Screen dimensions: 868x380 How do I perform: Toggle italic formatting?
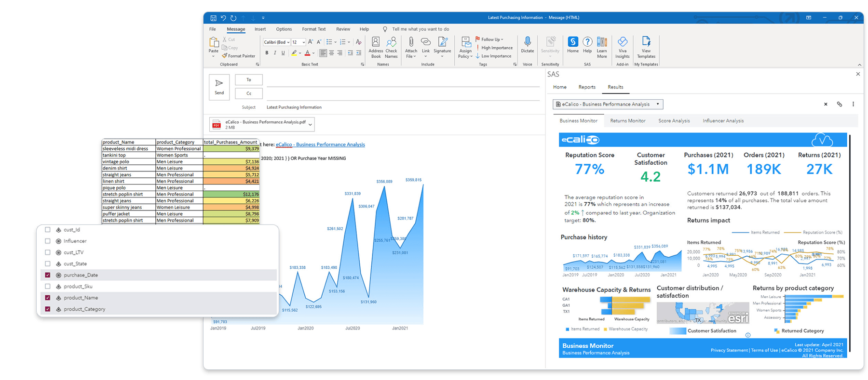tap(275, 53)
